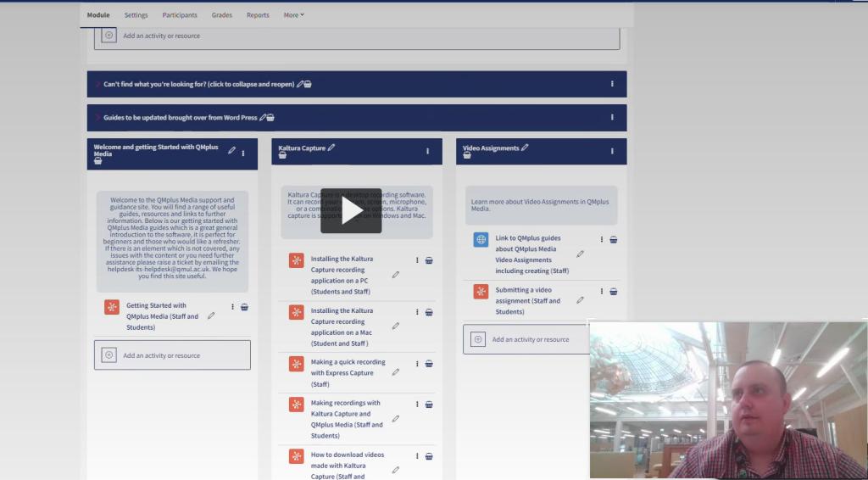Open kebab menu for Express Capture activity
The height and width of the screenshot is (480, 868).
[x=417, y=364]
